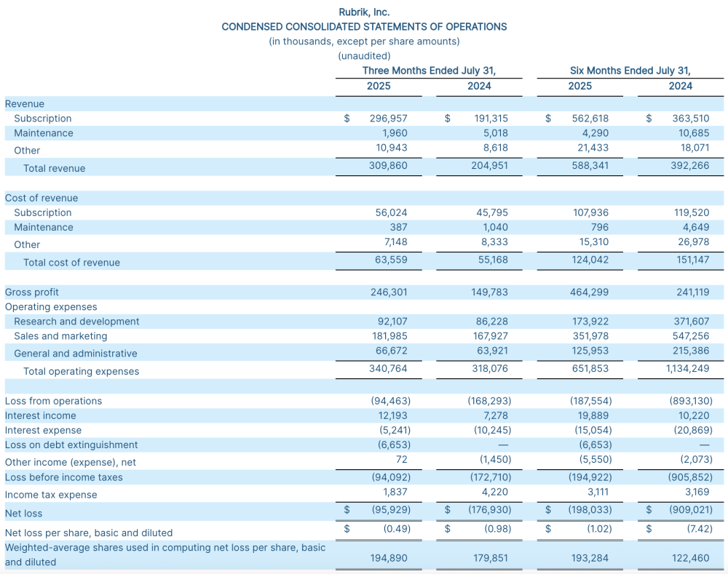This screenshot has height=574, width=728.
Task: Click maintenance revenue value 1,960
Action: (395, 133)
